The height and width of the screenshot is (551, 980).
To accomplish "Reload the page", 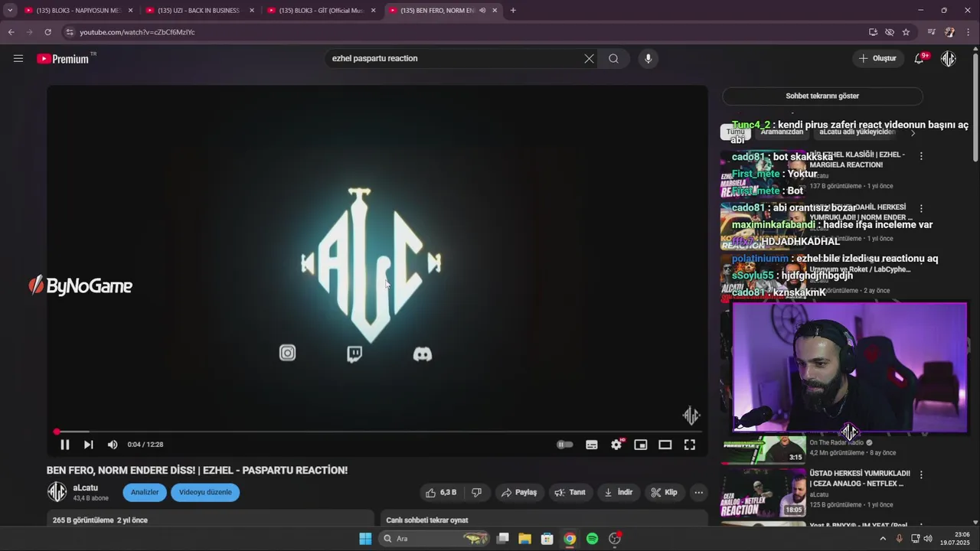I will (47, 32).
